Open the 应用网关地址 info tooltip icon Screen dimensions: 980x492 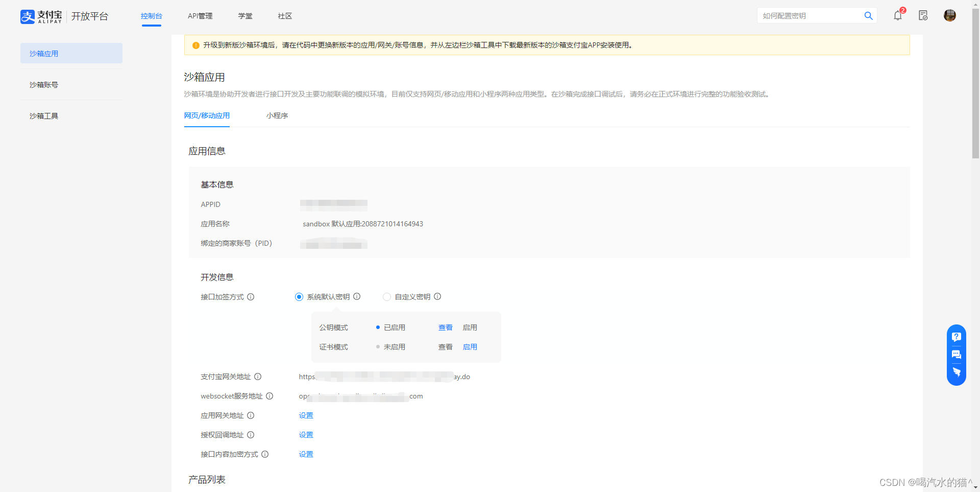click(x=251, y=415)
